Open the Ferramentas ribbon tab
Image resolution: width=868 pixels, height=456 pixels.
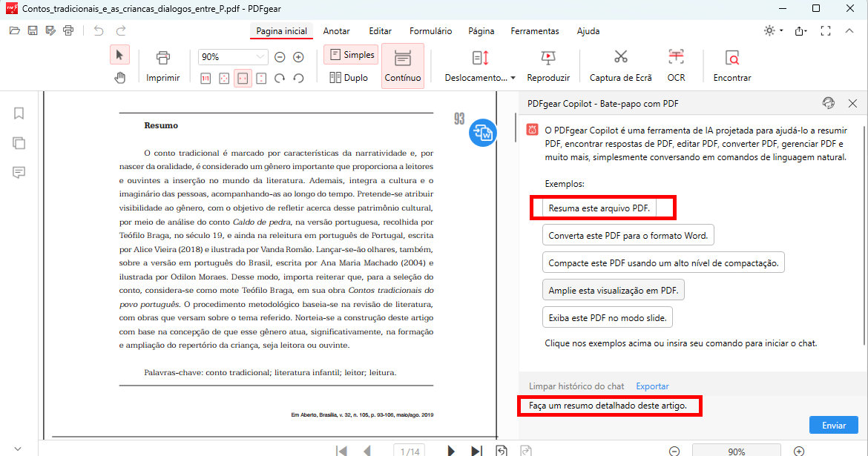[534, 30]
